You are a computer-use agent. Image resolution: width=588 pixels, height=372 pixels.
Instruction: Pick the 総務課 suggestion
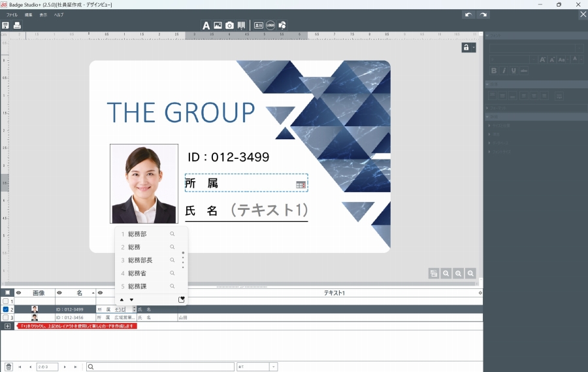coord(137,286)
